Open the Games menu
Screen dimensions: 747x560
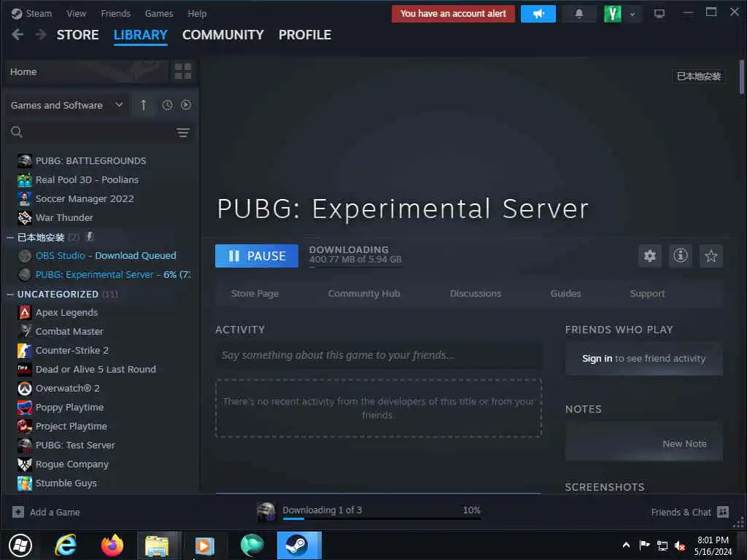click(x=158, y=14)
